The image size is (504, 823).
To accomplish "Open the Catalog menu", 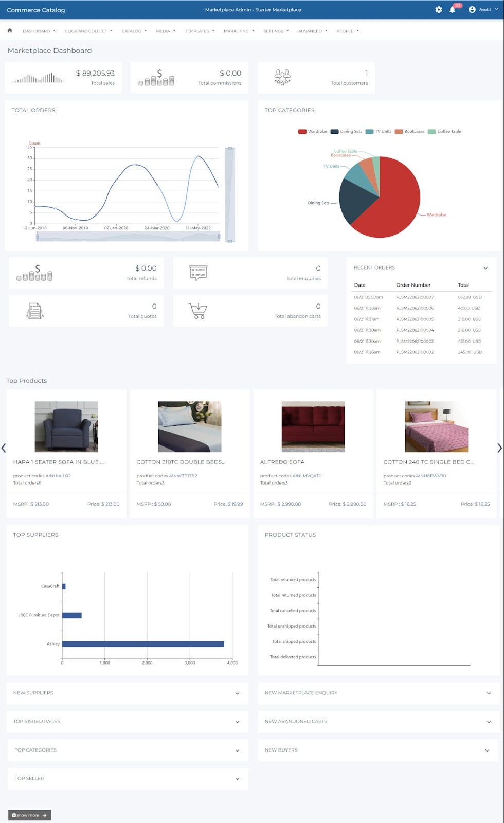I will (x=134, y=31).
